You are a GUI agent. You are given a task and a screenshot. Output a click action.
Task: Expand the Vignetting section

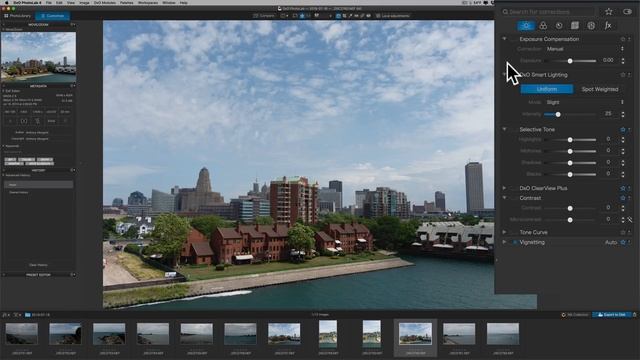[504, 242]
